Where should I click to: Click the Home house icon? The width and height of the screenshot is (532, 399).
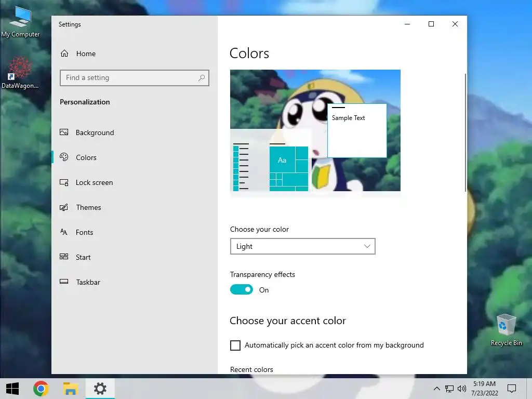tap(64, 54)
